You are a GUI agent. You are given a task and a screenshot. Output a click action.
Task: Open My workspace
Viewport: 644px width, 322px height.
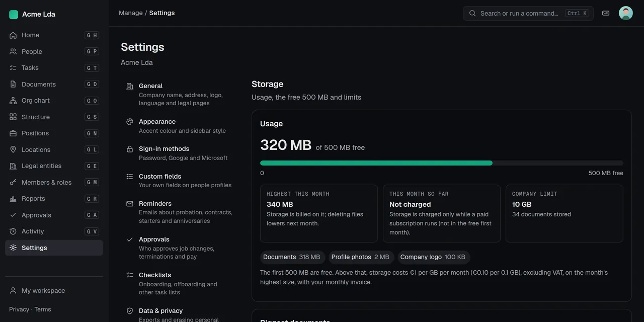point(54,291)
